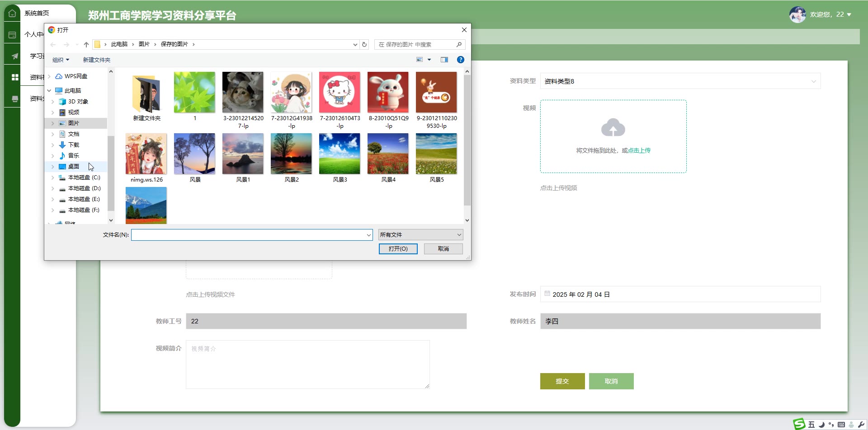Click the user avatar in the header
Screen dimensions: 868x430
797,14
